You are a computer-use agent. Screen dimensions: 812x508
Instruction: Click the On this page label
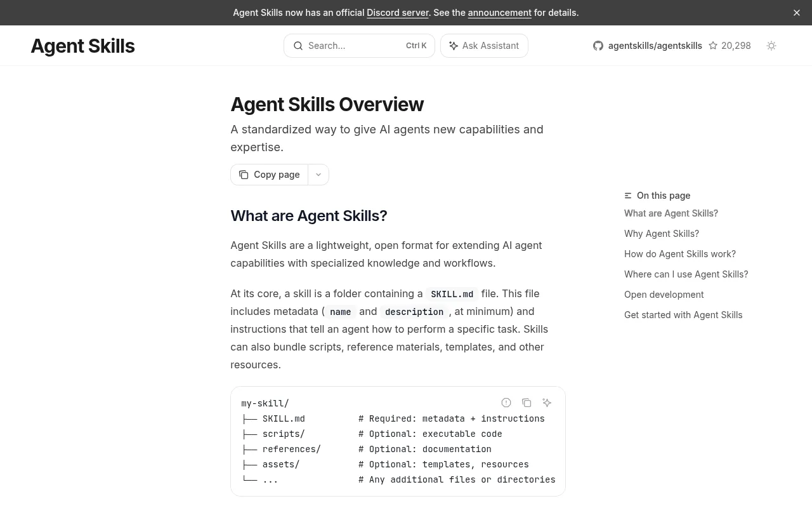click(x=664, y=196)
